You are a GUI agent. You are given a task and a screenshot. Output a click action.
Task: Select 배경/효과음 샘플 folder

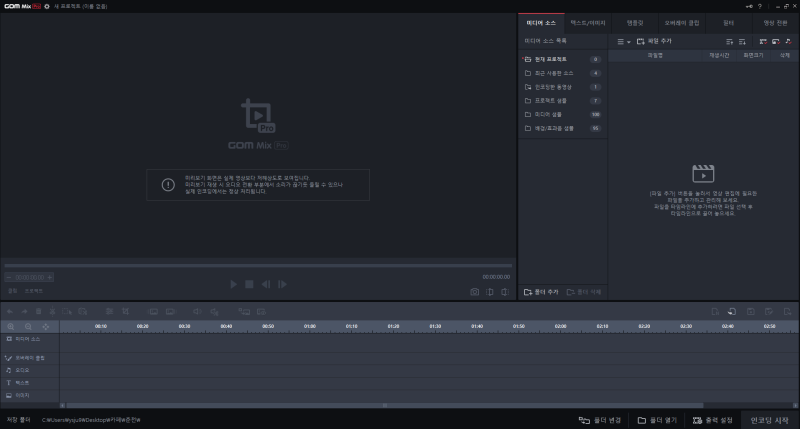click(x=562, y=128)
